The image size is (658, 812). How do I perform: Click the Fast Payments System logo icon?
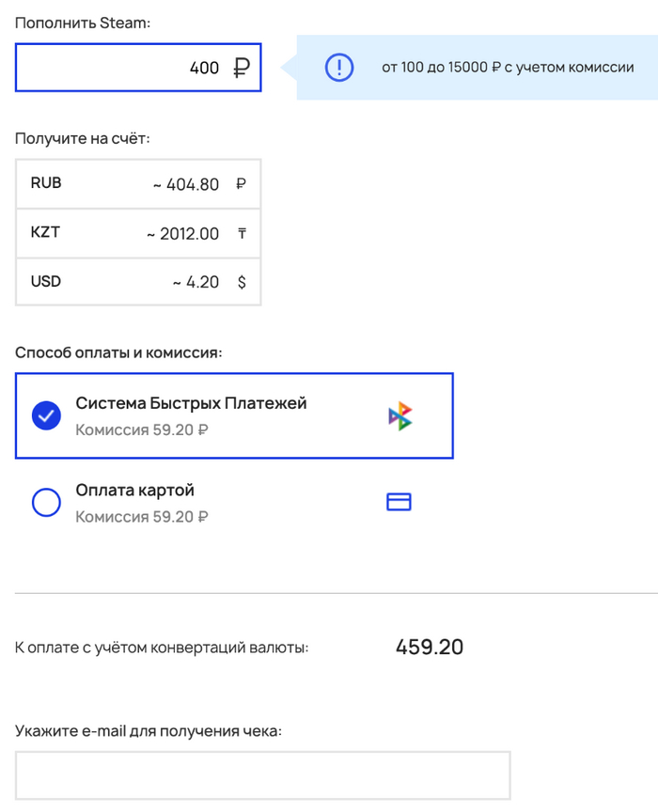pos(400,416)
